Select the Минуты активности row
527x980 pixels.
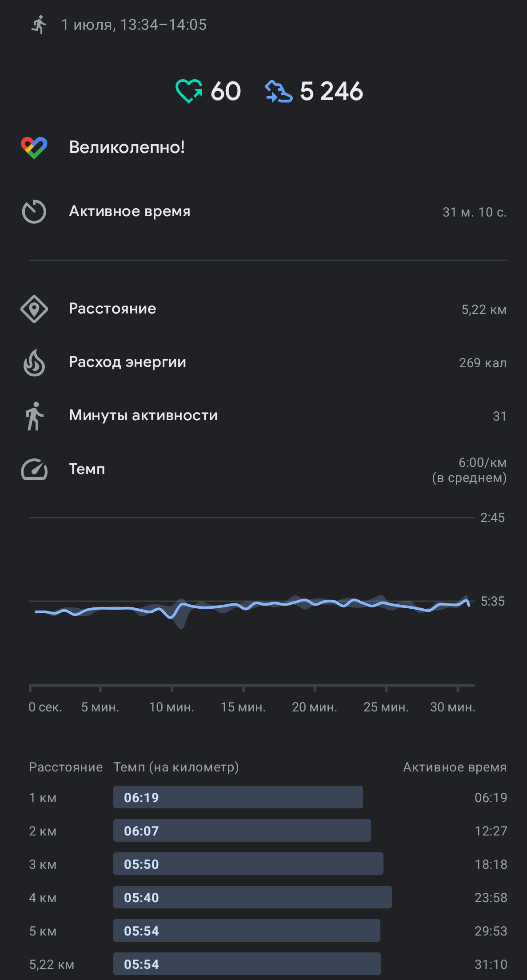pyautogui.click(x=263, y=416)
